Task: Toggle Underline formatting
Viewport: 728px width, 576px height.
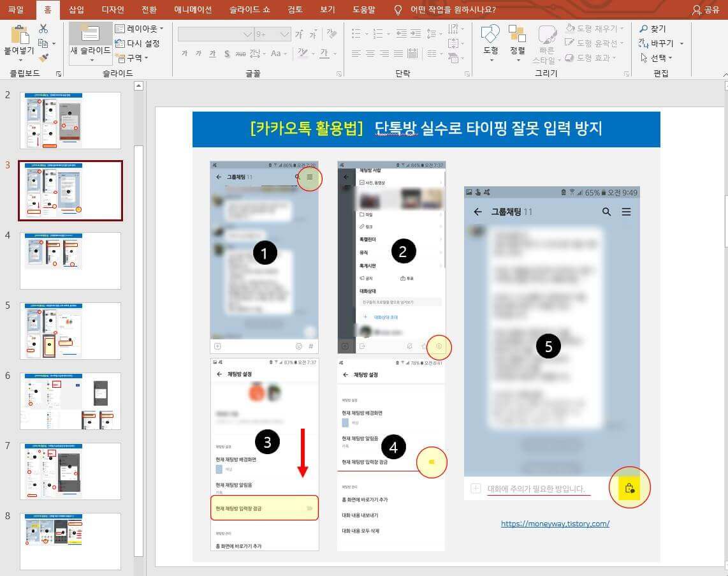Action: click(212, 54)
